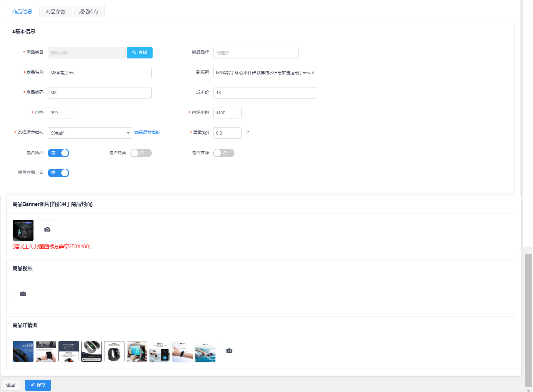
Task: Open the 商品品牌 select box
Action: point(256,53)
